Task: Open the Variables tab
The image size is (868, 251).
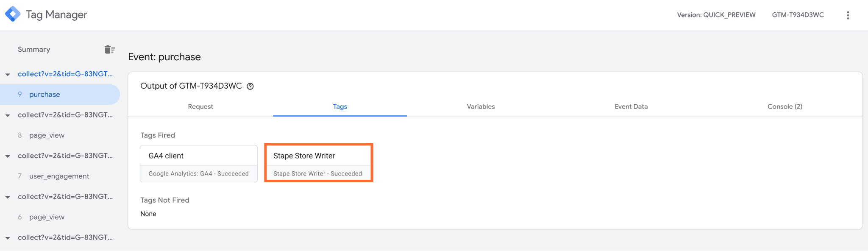Action: click(481, 106)
